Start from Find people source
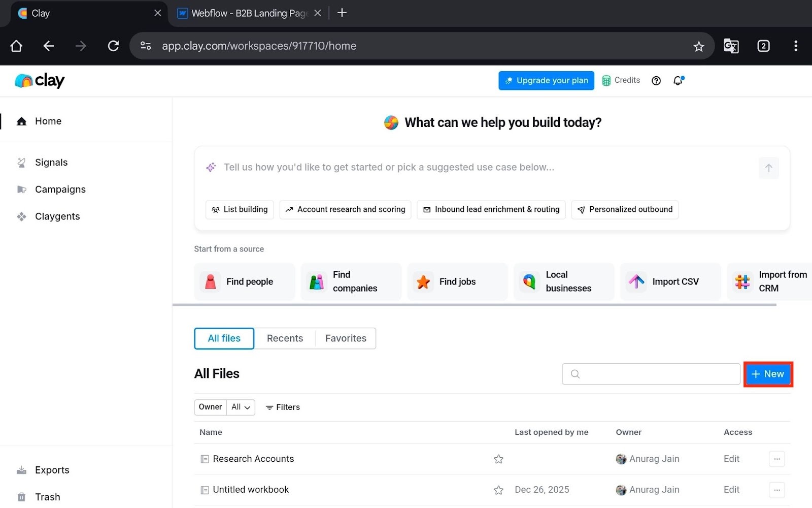The image size is (812, 508). pos(244,281)
